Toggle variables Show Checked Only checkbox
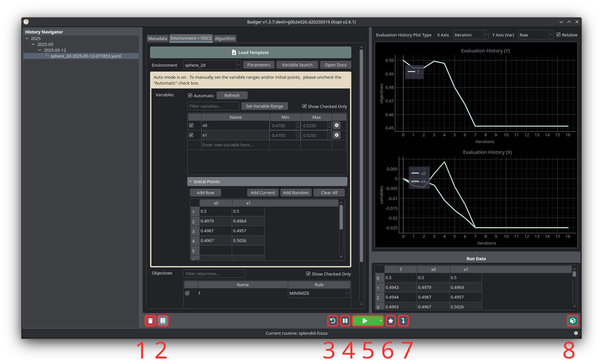This screenshot has height=364, width=603. coord(304,106)
